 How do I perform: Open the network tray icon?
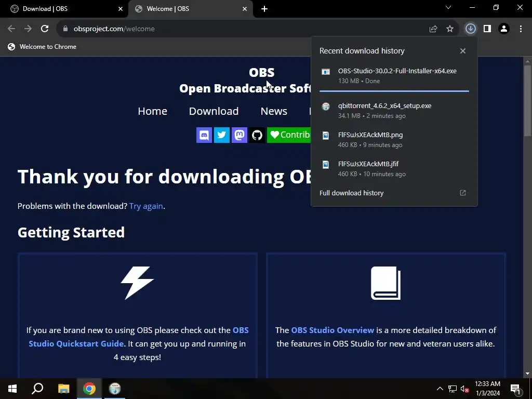(453, 389)
